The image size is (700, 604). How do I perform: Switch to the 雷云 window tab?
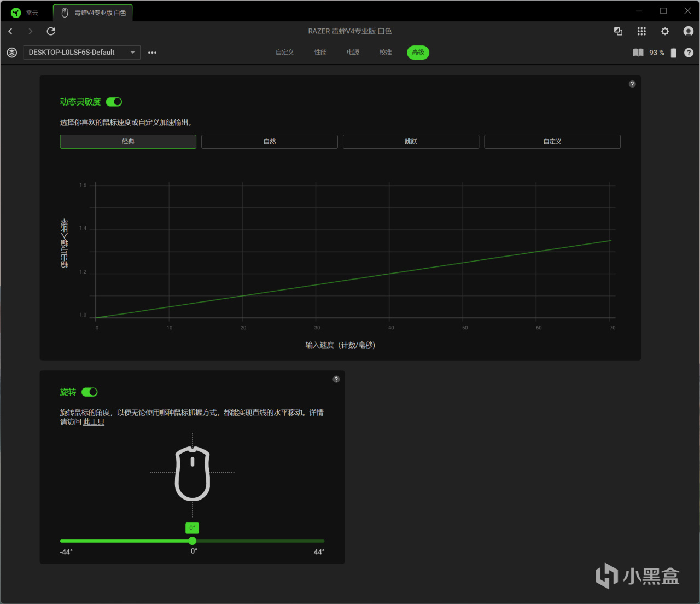pos(25,13)
